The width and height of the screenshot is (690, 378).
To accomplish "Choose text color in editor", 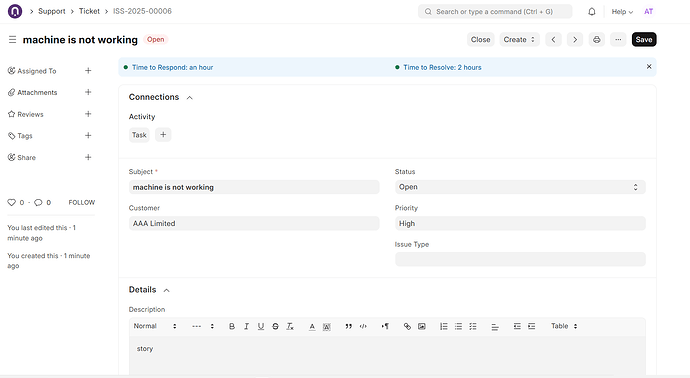I will pos(312,326).
